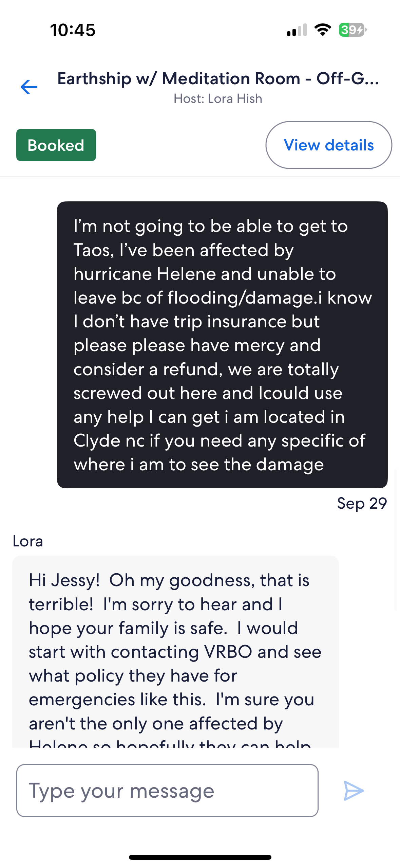
Task: Tap the battery charging indicator
Action: coord(352,30)
